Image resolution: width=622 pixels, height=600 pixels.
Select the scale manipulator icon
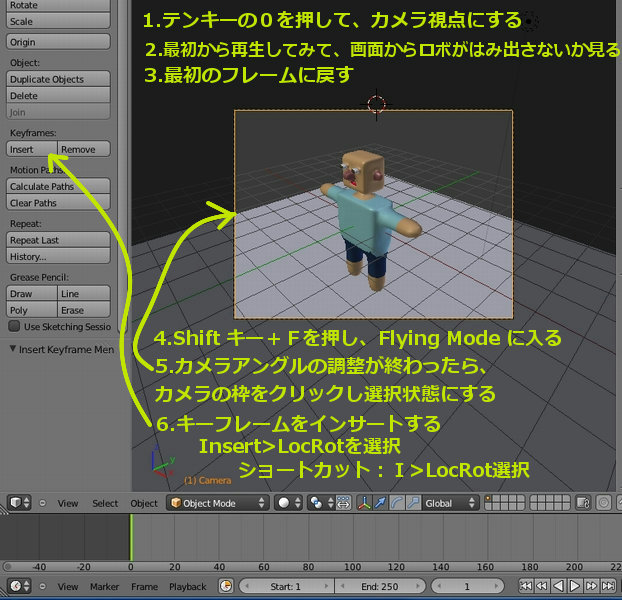(x=413, y=503)
